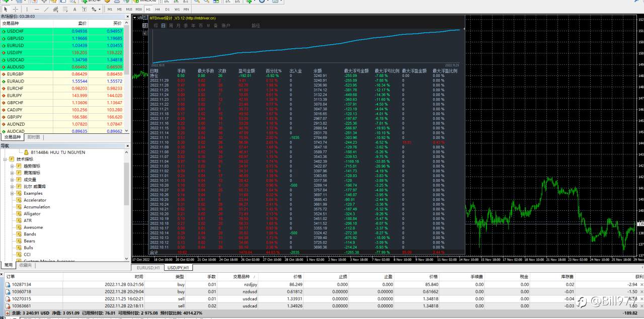This screenshot has width=644, height=319.
Task: Activate the crosshair tool
Action: (x=16, y=9)
